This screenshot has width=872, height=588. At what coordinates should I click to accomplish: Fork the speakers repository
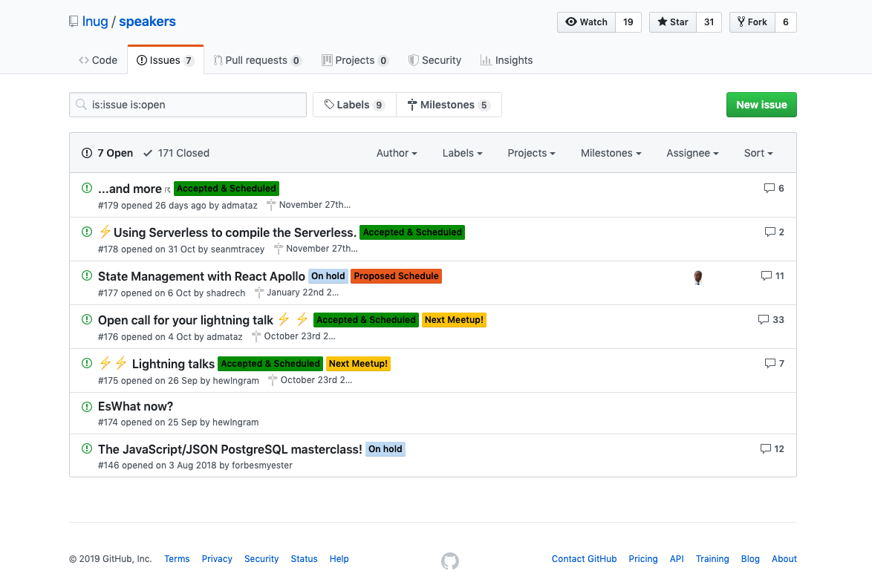752,22
